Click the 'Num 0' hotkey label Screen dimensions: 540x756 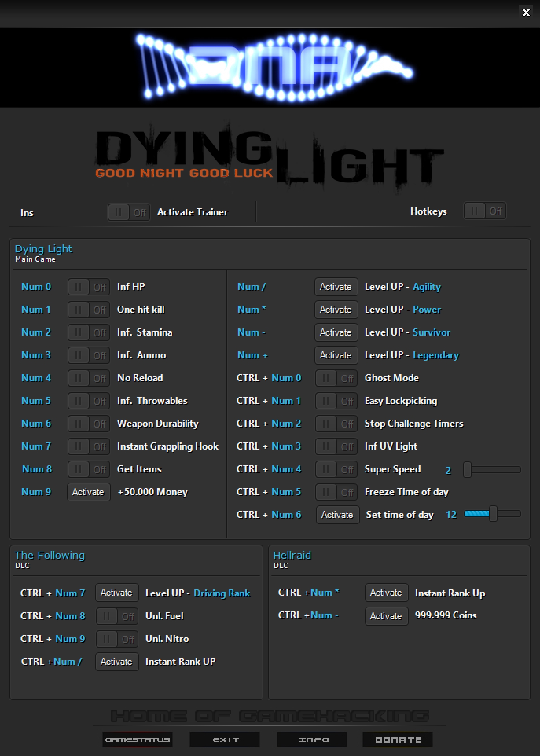(36, 287)
